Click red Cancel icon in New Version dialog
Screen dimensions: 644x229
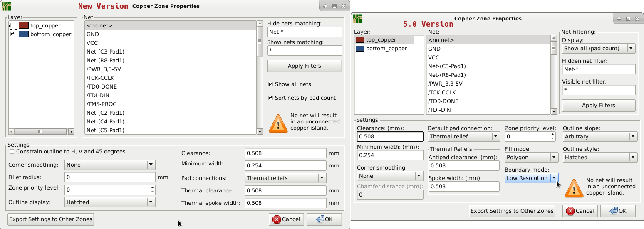pos(277,219)
